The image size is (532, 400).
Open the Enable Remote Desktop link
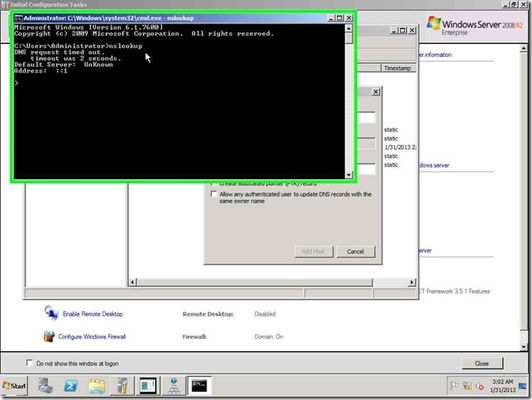point(93,314)
